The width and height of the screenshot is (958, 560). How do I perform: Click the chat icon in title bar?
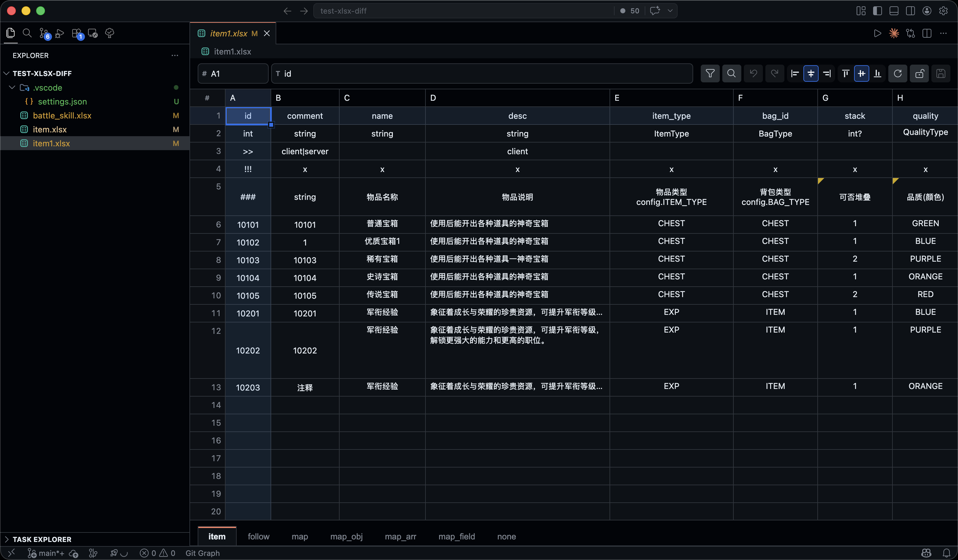coord(655,11)
